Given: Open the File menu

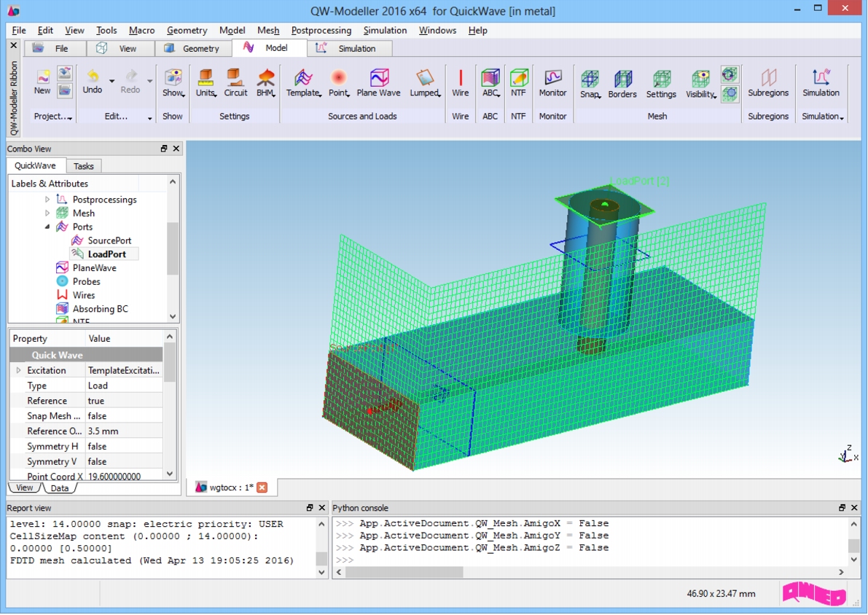Looking at the screenshot, I should click(x=19, y=31).
